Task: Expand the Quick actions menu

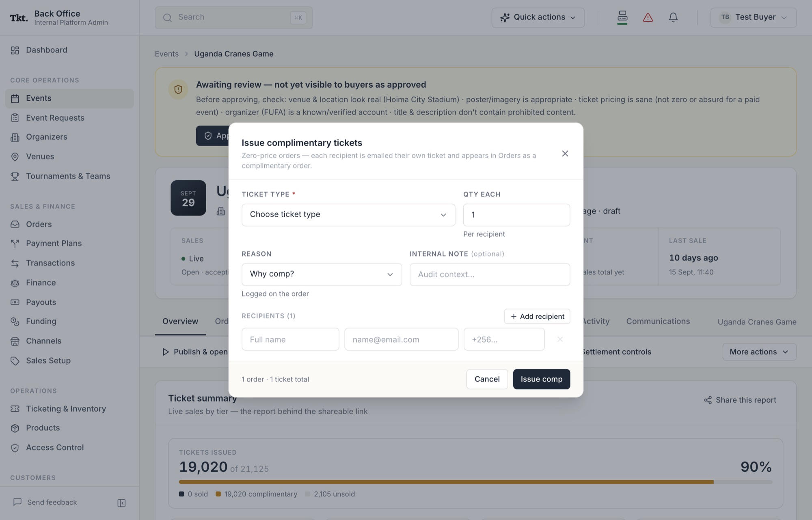Action: point(538,17)
